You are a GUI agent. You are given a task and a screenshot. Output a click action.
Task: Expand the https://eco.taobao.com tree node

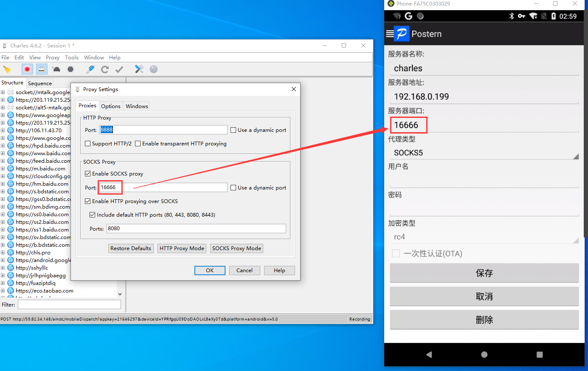pos(3,290)
